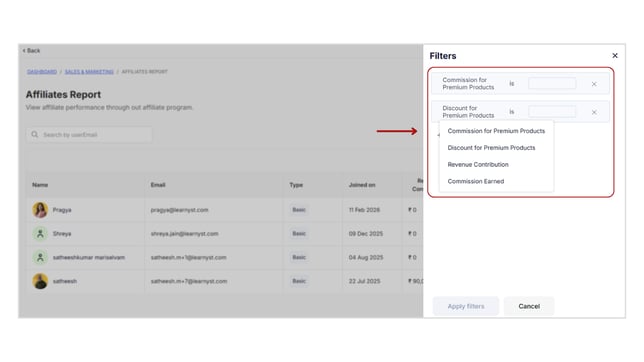
Task: Click the joined date 22 Jul 2025
Action: point(364,281)
